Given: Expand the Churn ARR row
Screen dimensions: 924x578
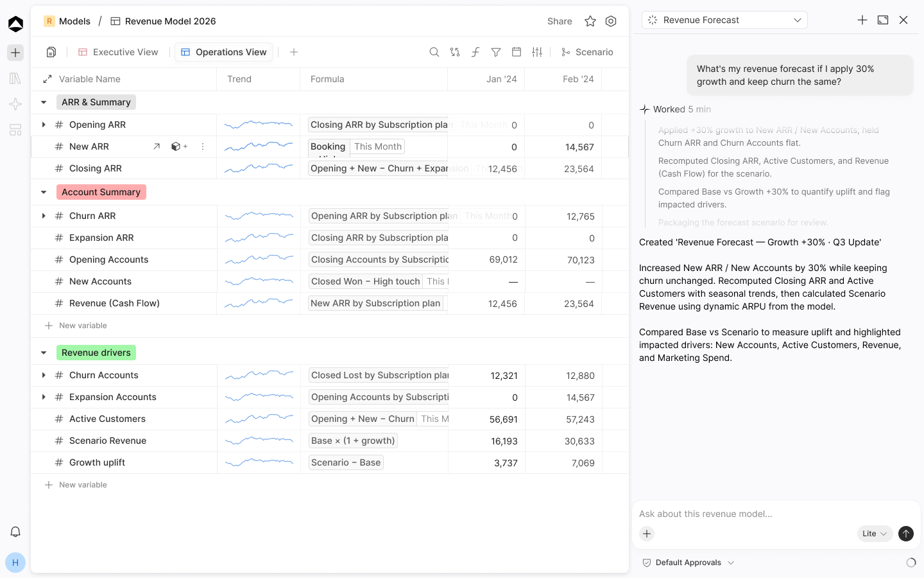Looking at the screenshot, I should pos(44,216).
